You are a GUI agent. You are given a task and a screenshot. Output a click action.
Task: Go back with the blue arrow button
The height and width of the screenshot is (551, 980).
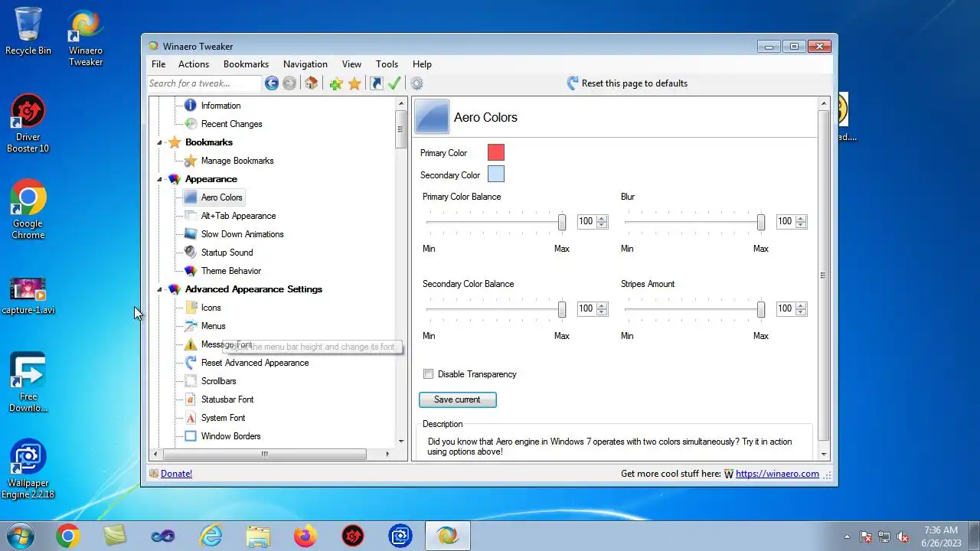point(272,83)
